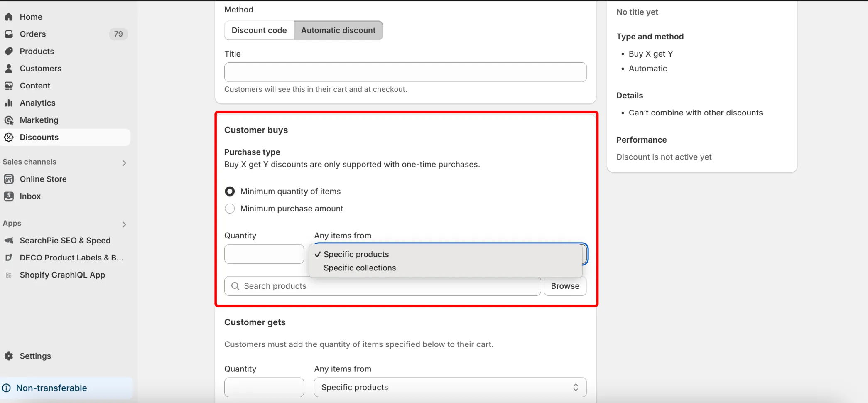Screen dimensions: 868x403
Task: Open Discounts page in sidebar
Action: coord(66,137)
